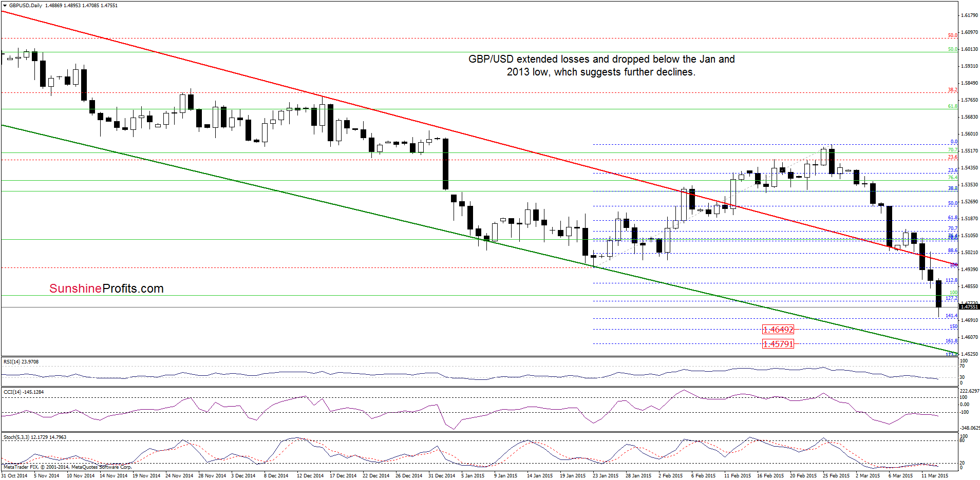
Task: Click the 1.45250 price axis label
Action: pyautogui.click(x=969, y=354)
